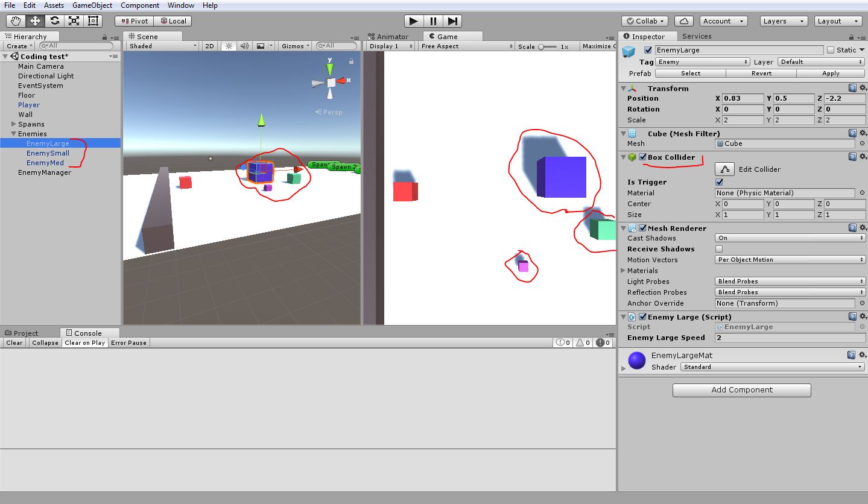Open the GameObject menu
This screenshot has height=504, width=868.
[x=92, y=5]
